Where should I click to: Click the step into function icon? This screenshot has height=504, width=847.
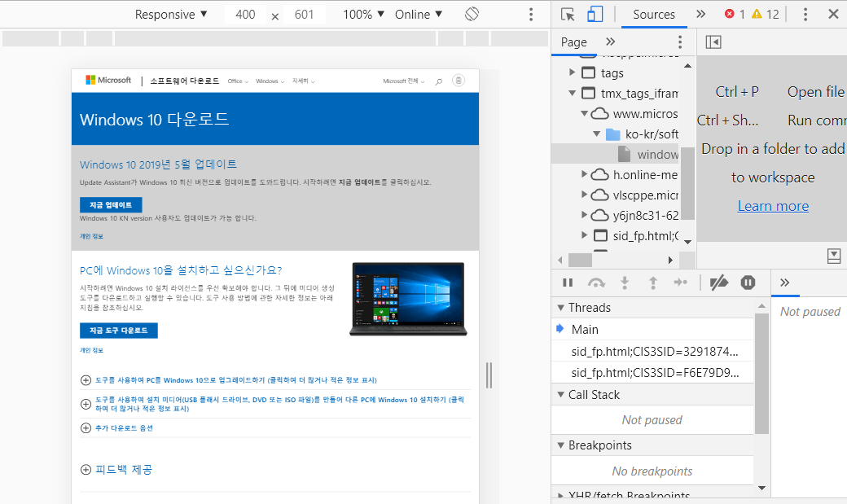pos(625,283)
